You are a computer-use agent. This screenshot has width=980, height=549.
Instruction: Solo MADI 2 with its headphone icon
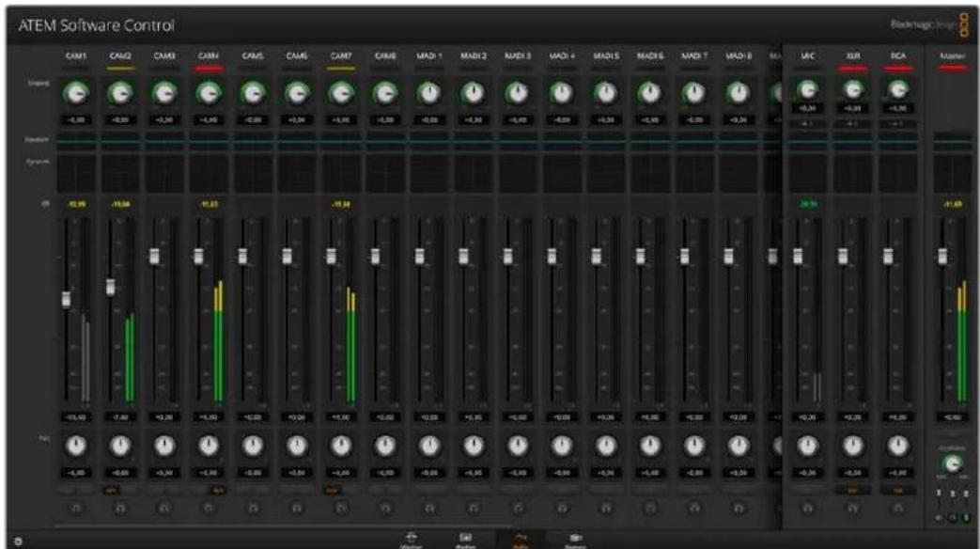coord(474,509)
